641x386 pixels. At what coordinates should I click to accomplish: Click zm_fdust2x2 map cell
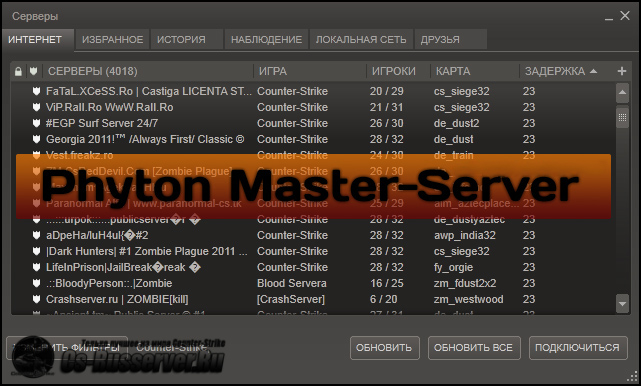465,283
